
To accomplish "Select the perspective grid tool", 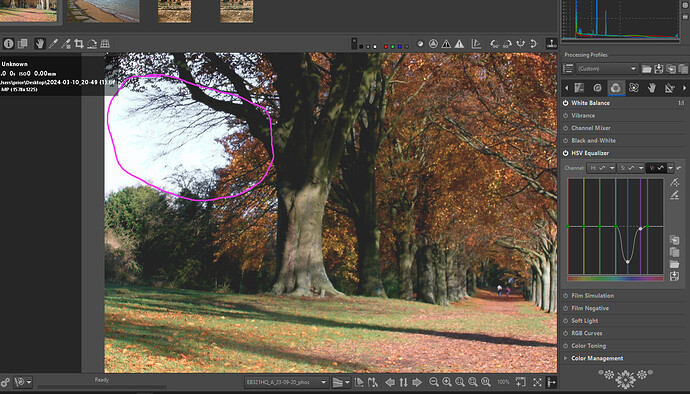I will click(105, 43).
